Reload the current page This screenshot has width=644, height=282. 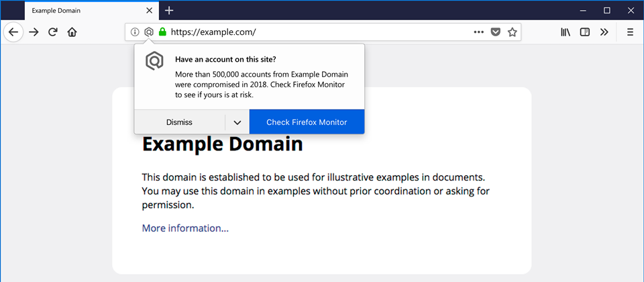pos(52,32)
